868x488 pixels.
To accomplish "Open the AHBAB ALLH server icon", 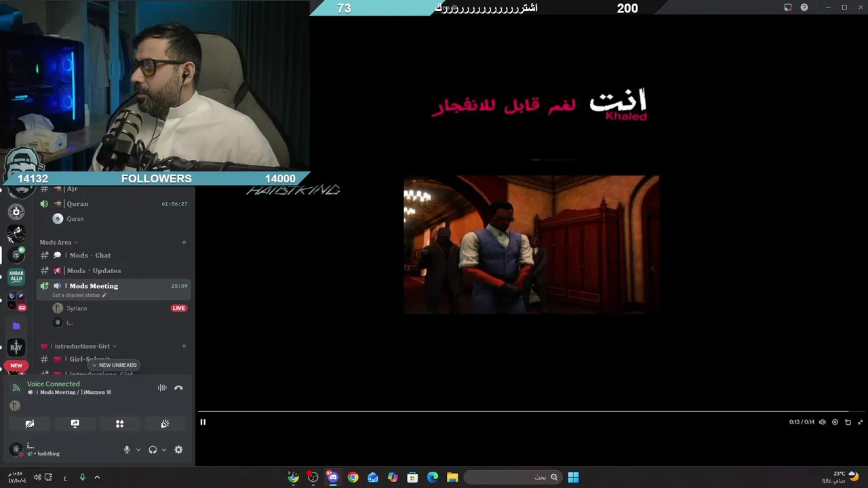I will pos(16,277).
